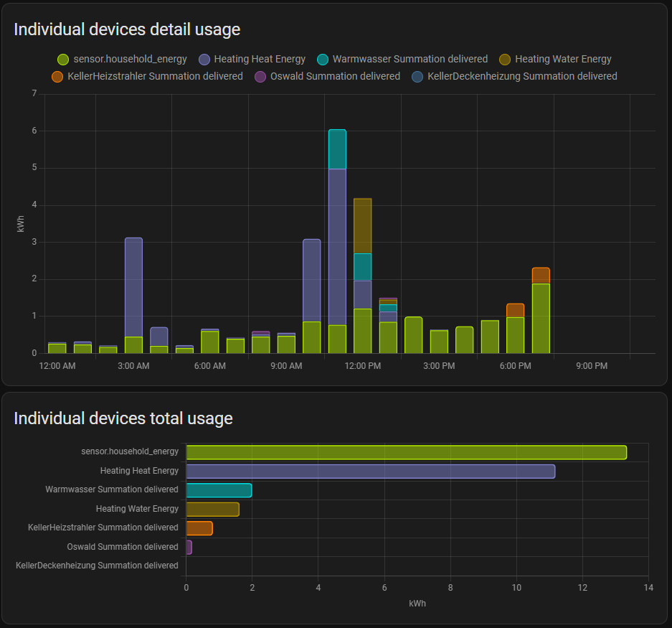Click the olive Heating Water Energy legend dot

point(505,60)
